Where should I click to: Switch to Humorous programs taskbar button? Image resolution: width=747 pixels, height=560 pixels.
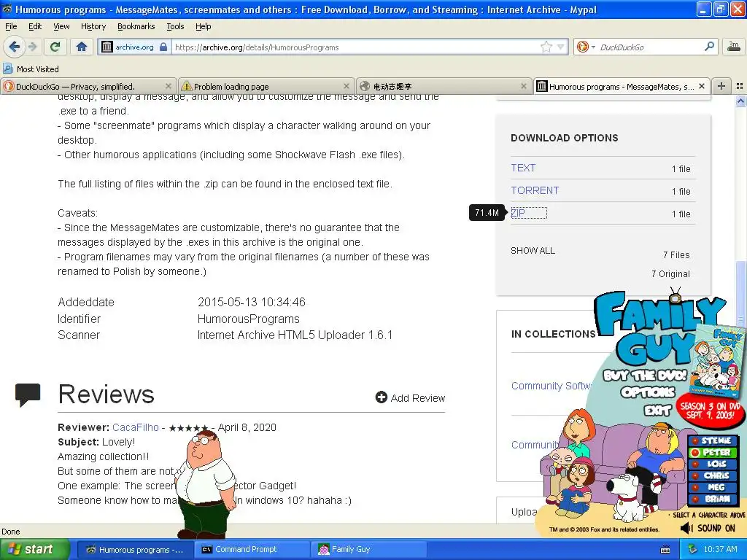click(x=135, y=550)
